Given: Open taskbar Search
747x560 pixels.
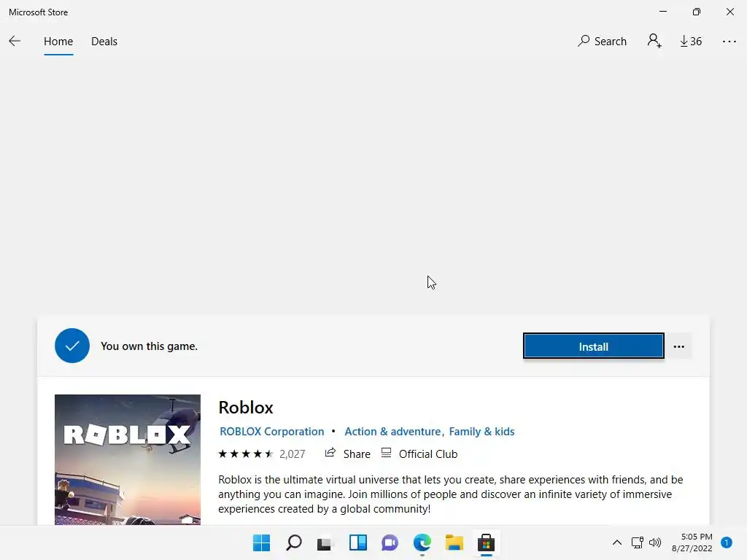Looking at the screenshot, I should click(293, 542).
